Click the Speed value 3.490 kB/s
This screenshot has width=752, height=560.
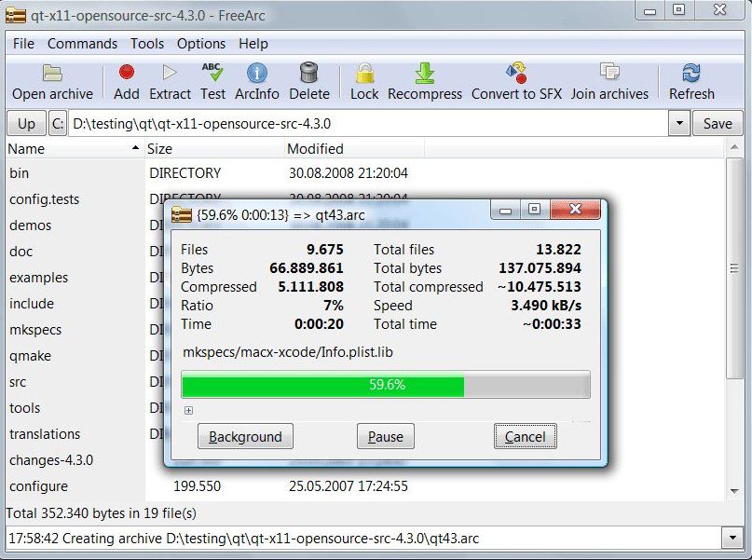point(546,306)
